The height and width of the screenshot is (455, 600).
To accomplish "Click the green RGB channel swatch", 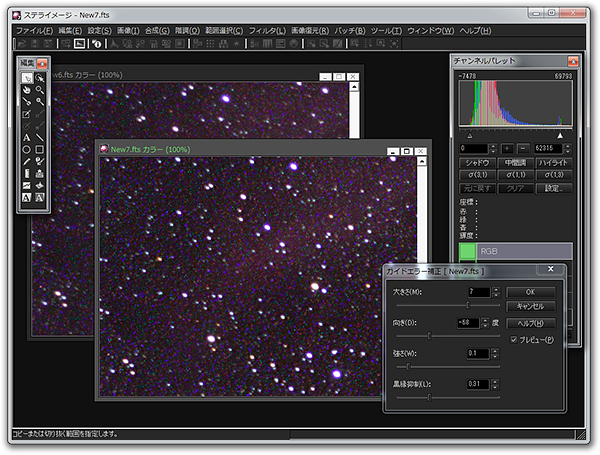I will (469, 251).
